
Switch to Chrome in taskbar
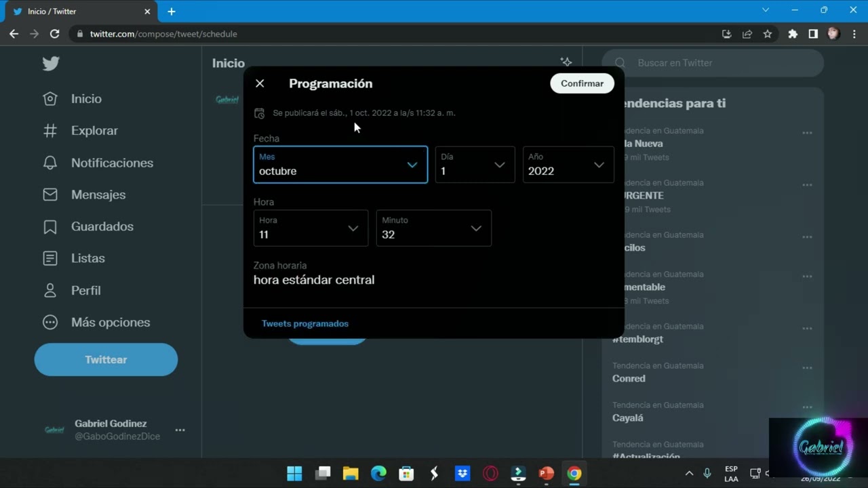pos(574,473)
